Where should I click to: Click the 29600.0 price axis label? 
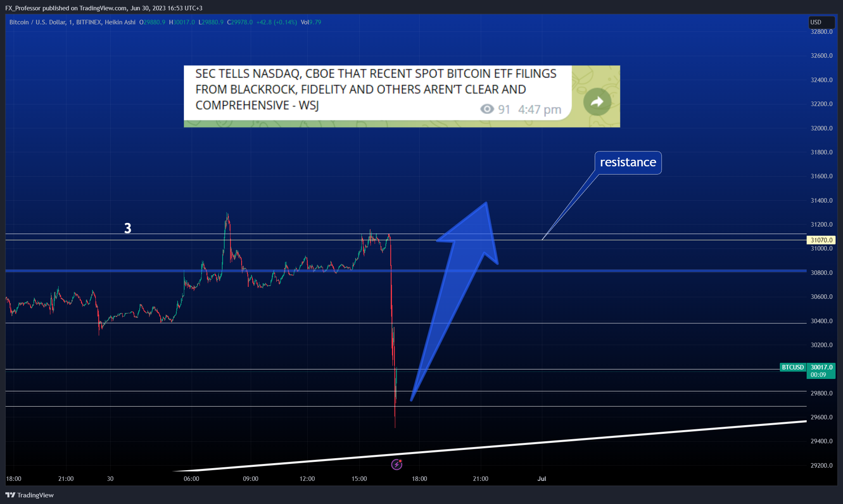822,417
